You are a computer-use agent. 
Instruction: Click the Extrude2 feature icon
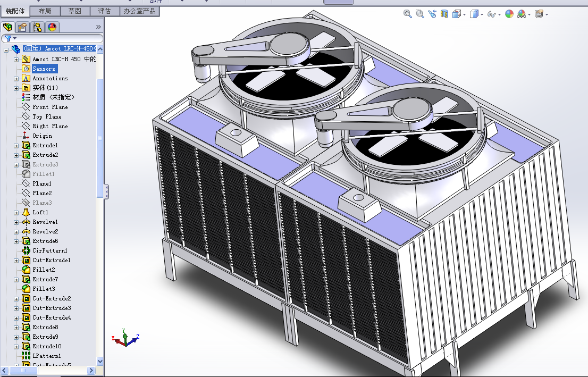point(26,155)
